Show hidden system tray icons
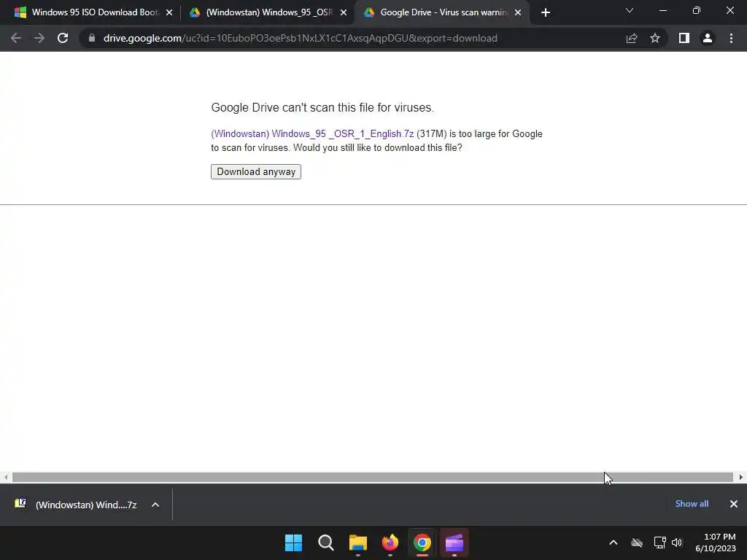747x560 pixels. click(614, 542)
